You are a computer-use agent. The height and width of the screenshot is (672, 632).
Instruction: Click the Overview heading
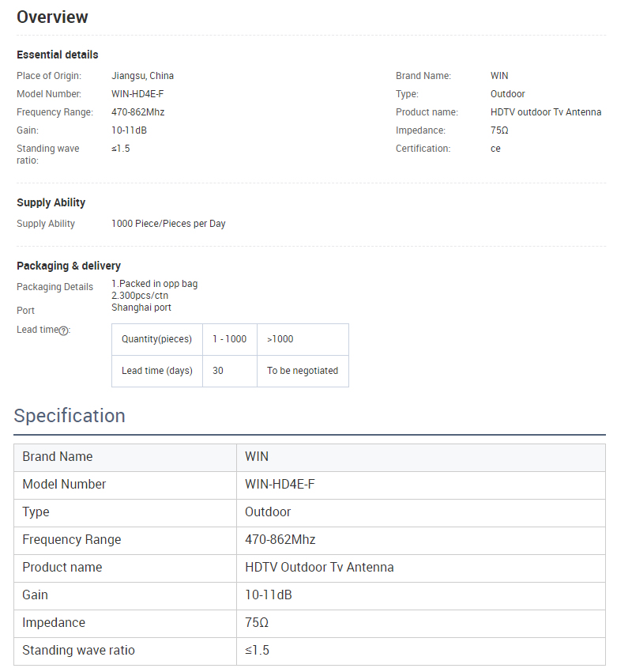pos(52,17)
